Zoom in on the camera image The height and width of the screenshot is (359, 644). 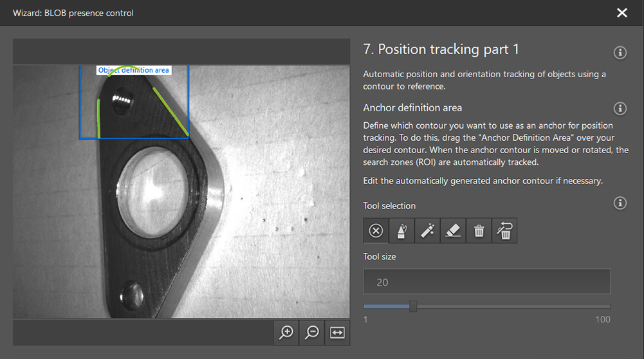tap(286, 332)
